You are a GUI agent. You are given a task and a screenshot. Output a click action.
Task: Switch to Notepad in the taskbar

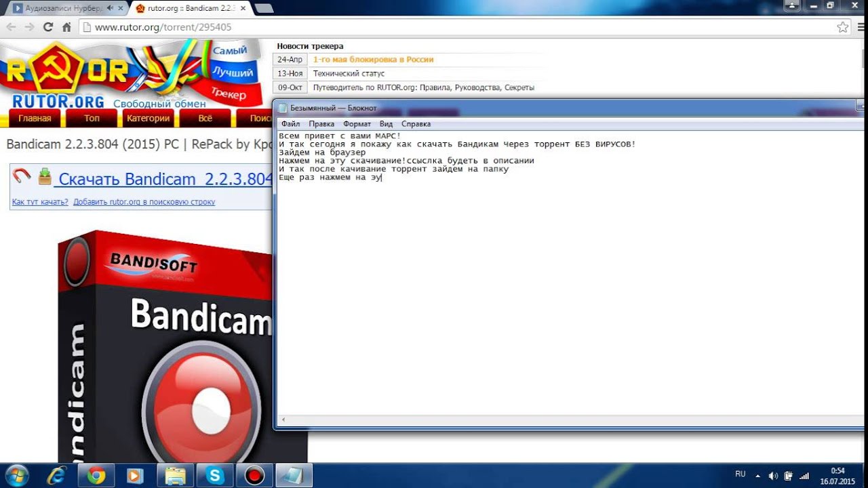click(x=294, y=475)
